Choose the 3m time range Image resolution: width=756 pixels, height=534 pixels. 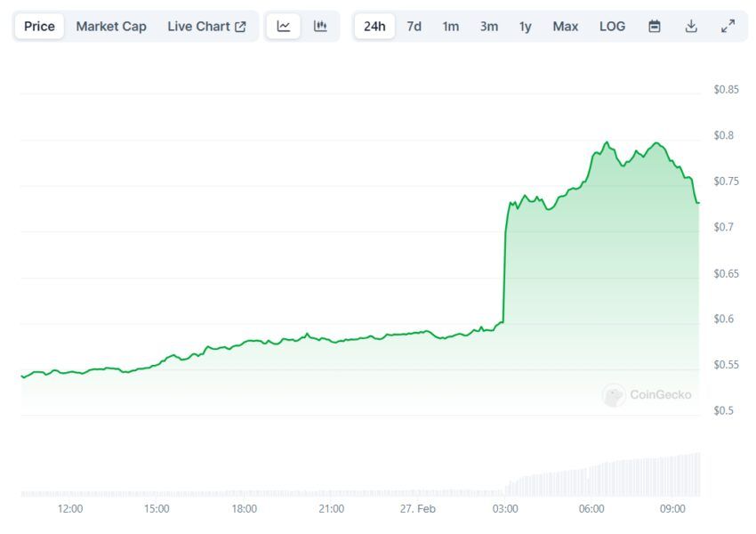pos(489,26)
